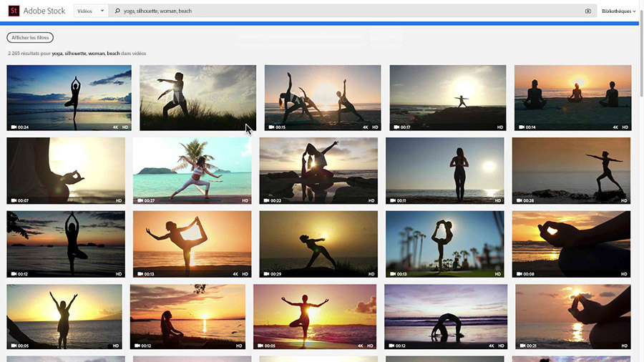Open the dancer pose sunset video with 4K badge
Image resolution: width=644 pixels, height=362 pixels.
192,244
